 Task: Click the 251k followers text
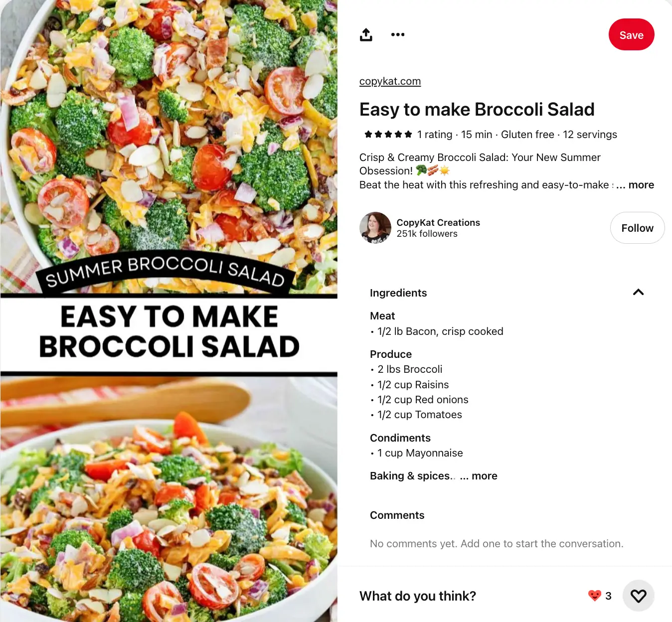[x=427, y=234]
